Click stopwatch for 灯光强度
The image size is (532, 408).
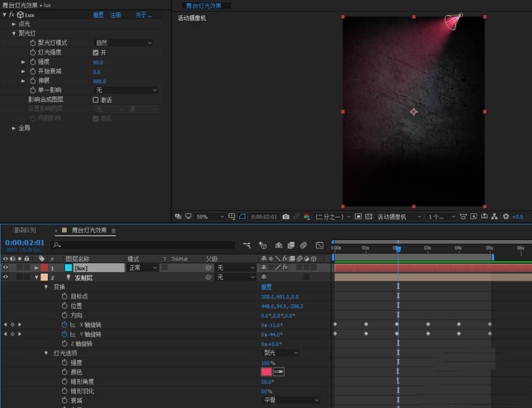click(33, 52)
